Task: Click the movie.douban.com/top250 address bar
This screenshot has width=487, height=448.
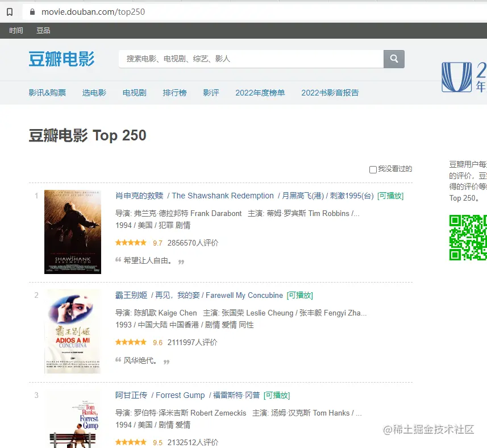Action: point(93,12)
